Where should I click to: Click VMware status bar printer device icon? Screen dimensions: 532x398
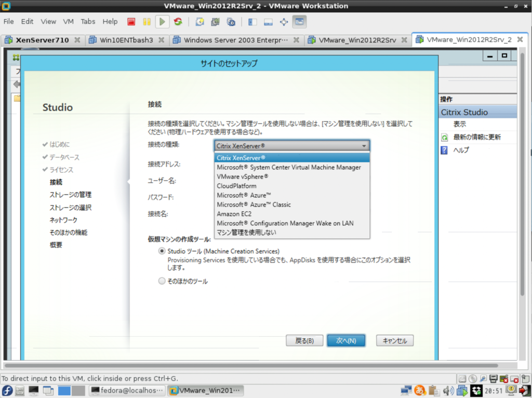494,378
